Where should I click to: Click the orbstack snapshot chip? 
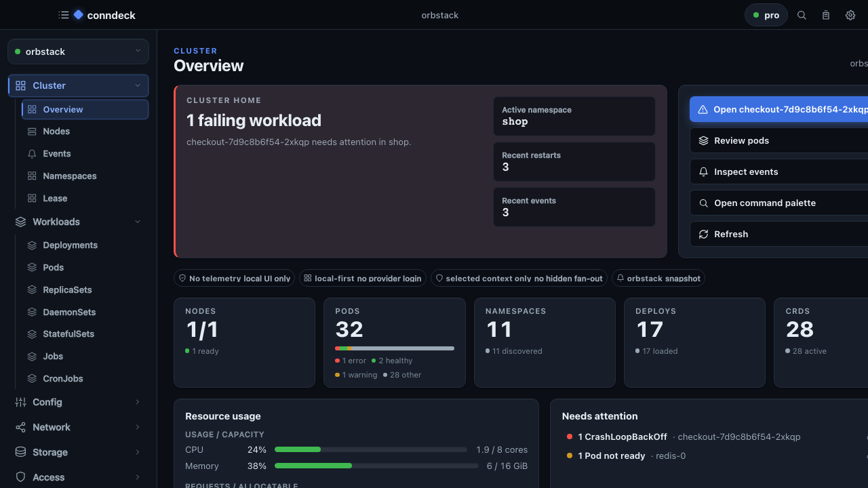coord(658,278)
